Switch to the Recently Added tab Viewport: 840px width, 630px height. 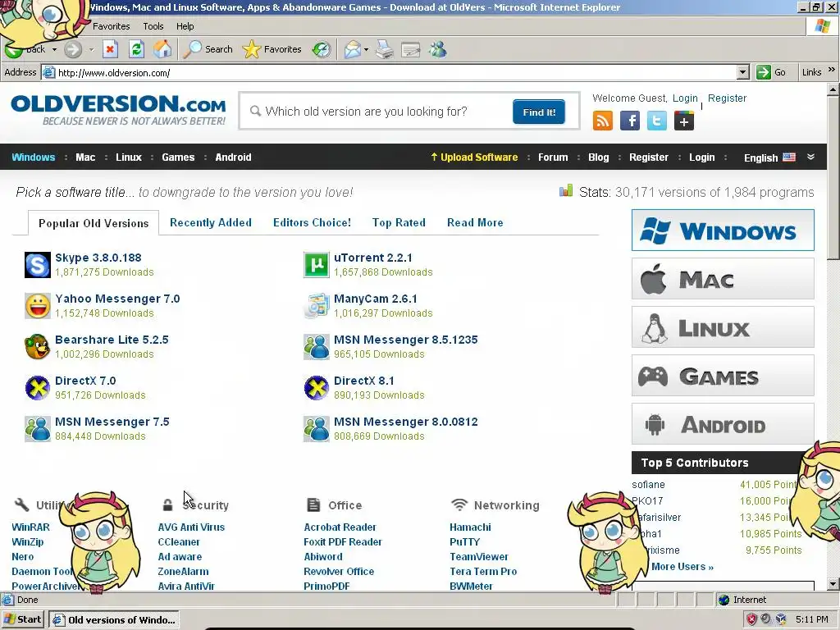pyautogui.click(x=211, y=222)
